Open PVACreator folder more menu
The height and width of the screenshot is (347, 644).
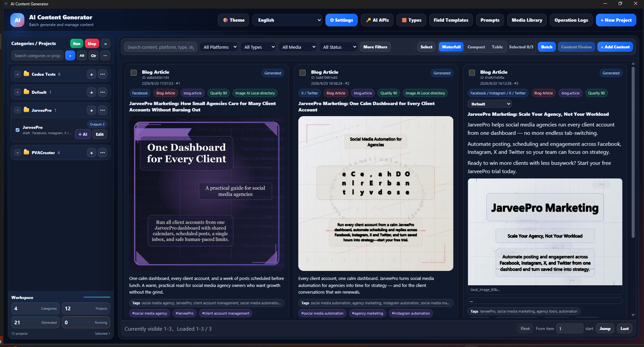point(103,153)
